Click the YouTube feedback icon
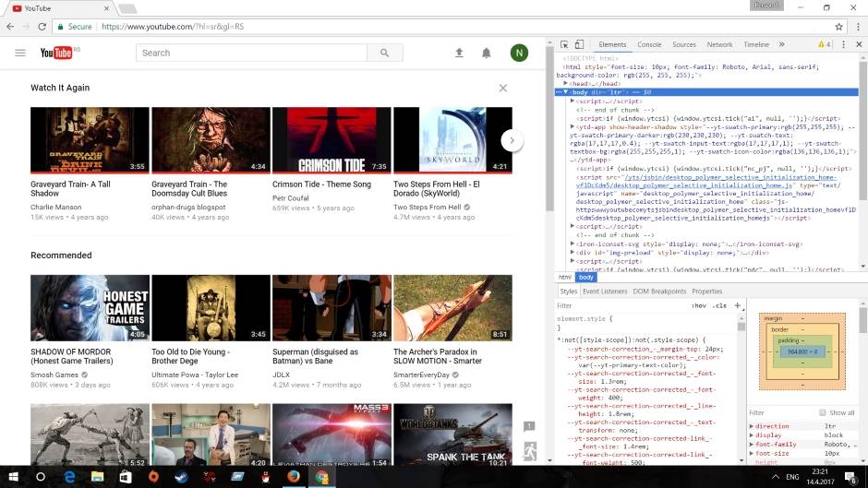This screenshot has height=488, width=868. point(529,426)
